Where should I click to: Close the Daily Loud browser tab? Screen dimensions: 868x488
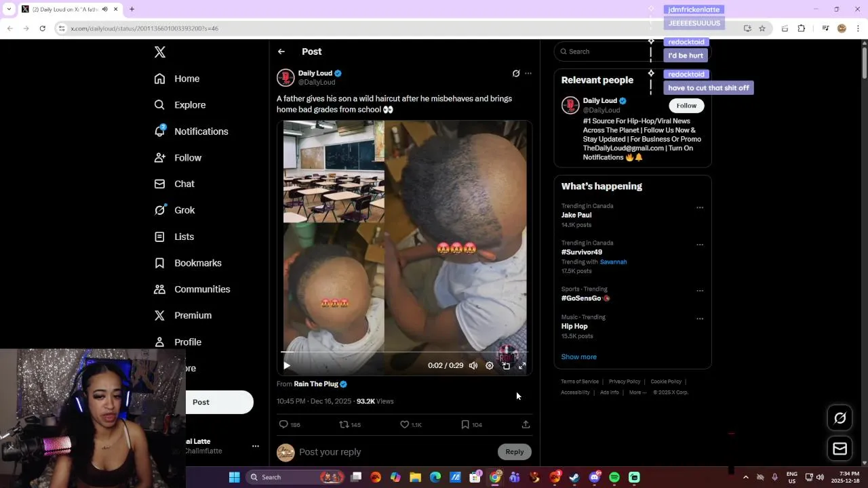(x=115, y=9)
